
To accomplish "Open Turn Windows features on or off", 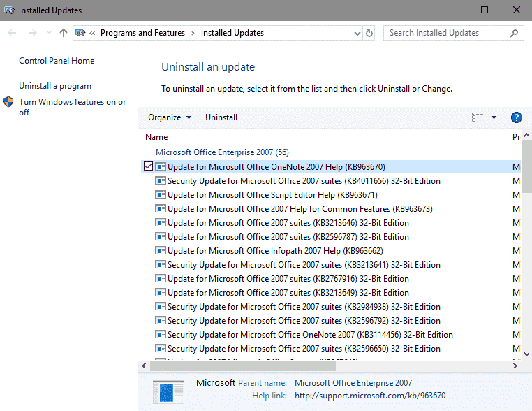I will tap(73, 107).
